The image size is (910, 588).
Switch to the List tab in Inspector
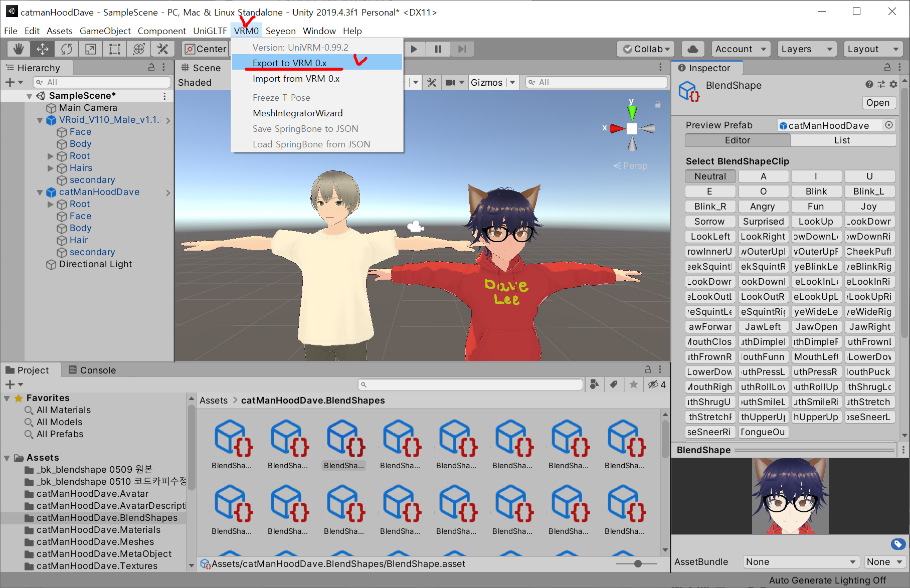[x=842, y=140]
